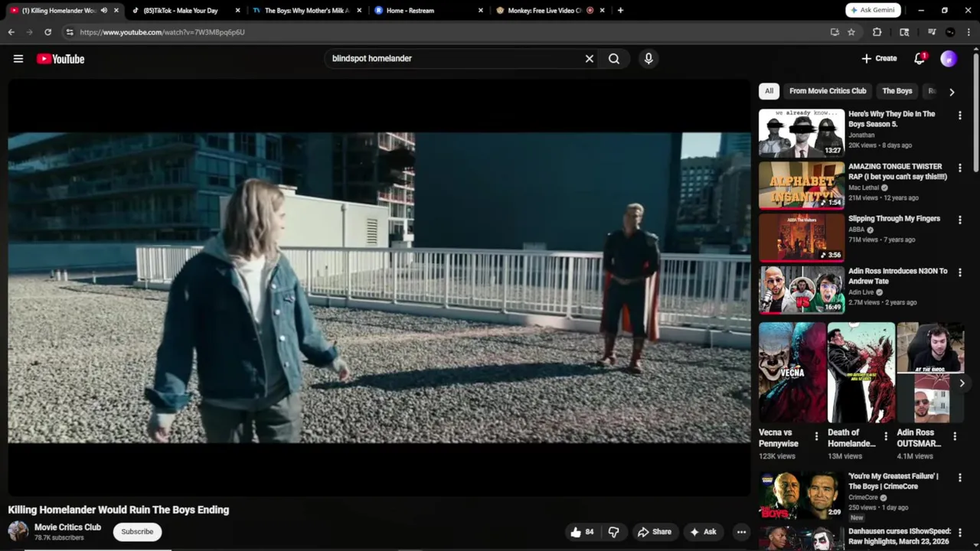This screenshot has height=551, width=980.
Task: Click the magnifier search button
Action: tap(614, 59)
